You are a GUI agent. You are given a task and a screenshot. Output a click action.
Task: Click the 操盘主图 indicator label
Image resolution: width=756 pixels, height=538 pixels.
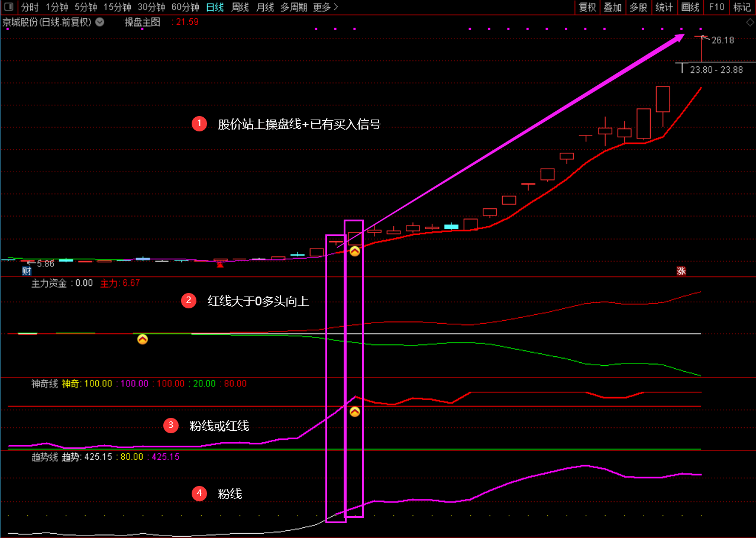tap(142, 22)
